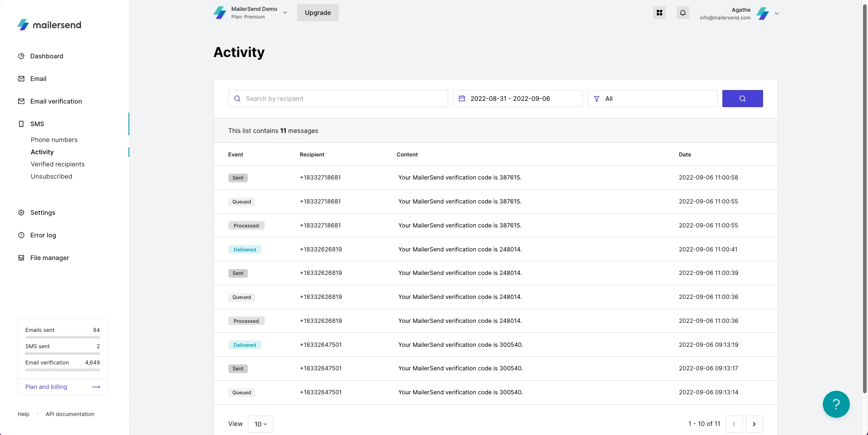The width and height of the screenshot is (868, 435).
Task: Click Processed badge at 11:00:36
Action: click(246, 321)
